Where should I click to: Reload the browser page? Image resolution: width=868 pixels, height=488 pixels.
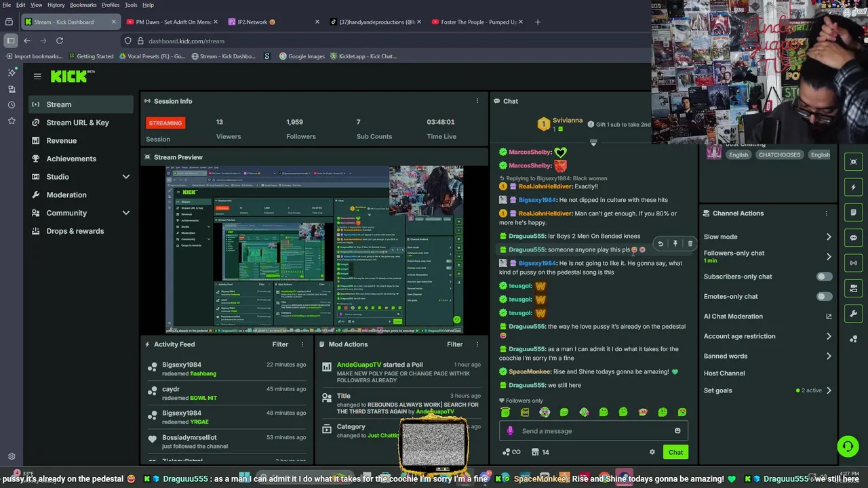(x=60, y=41)
